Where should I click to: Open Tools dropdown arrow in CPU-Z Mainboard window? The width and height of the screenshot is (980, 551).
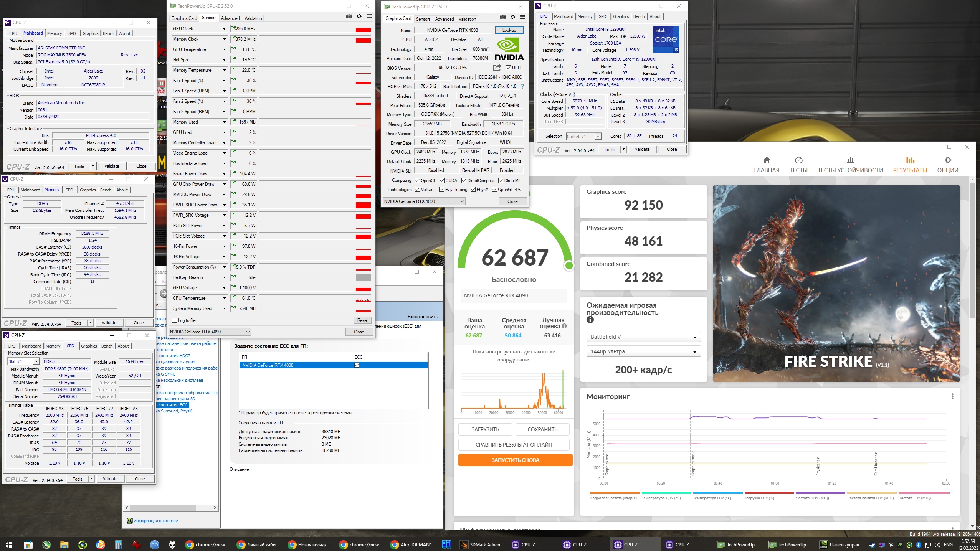point(93,166)
